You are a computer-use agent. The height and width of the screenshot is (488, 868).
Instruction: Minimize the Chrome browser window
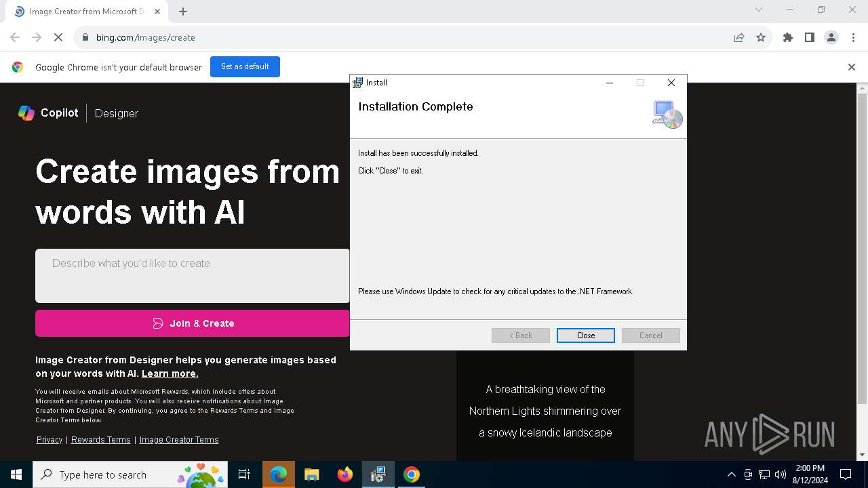(790, 9)
